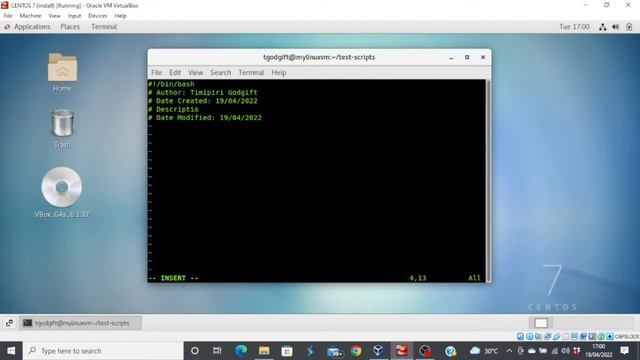Click the VirtualBox status bar optical disc icon

coord(529,336)
